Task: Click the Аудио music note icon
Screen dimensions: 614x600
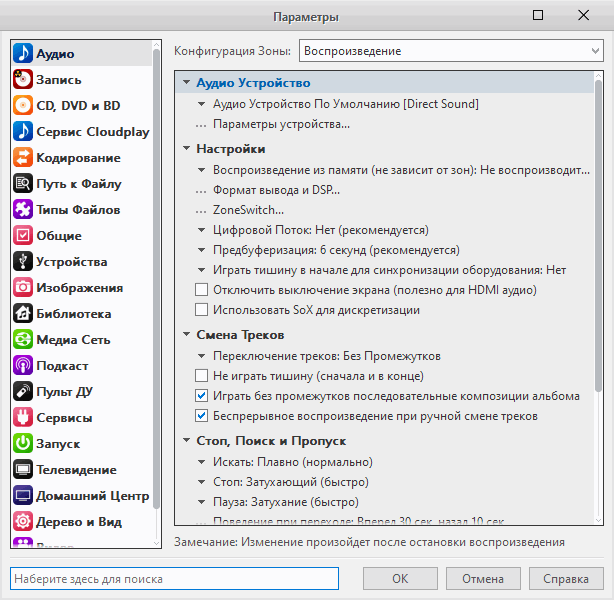Action: [x=23, y=54]
